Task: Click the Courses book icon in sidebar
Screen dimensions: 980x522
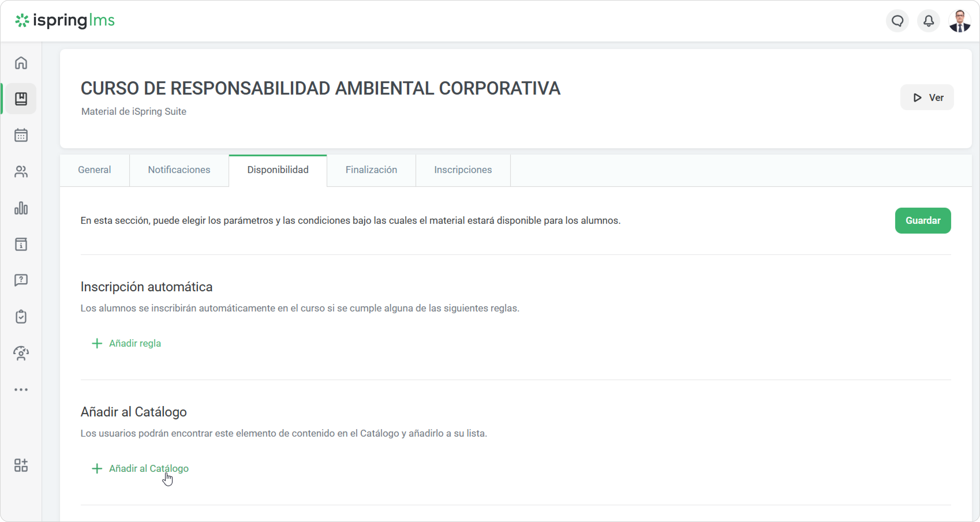Action: point(21,99)
